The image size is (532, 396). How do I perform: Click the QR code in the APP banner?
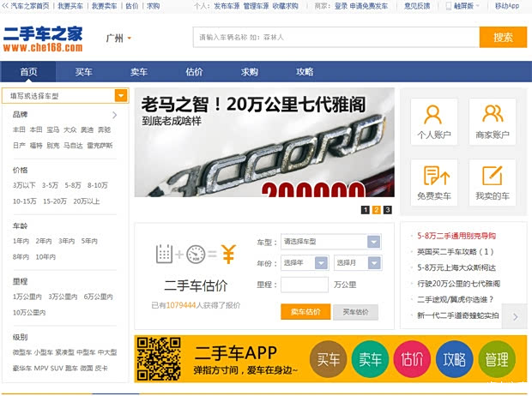coord(159,358)
